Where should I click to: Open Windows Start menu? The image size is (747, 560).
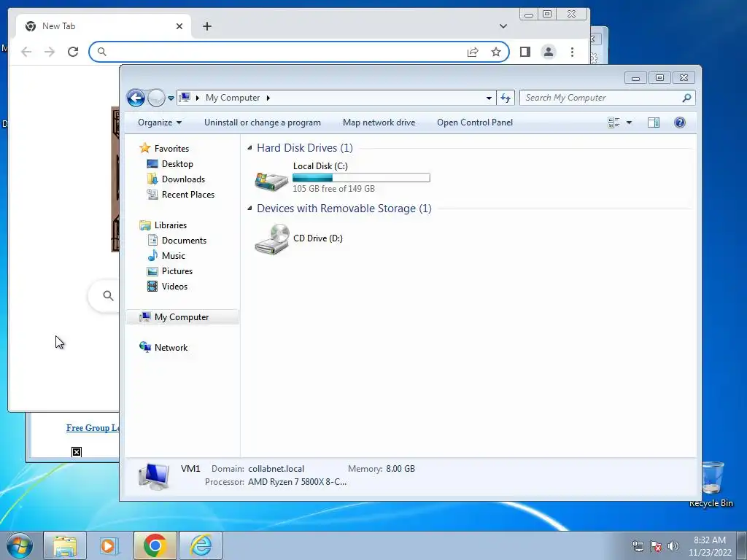[x=20, y=545]
